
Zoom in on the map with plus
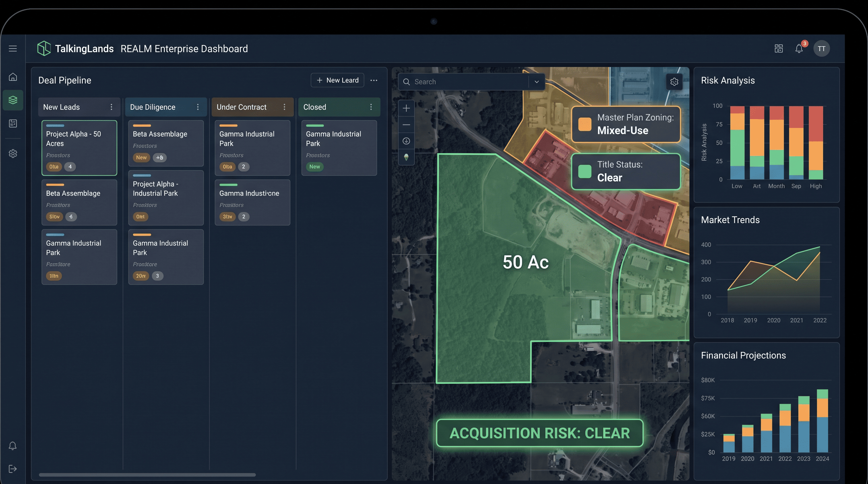(406, 108)
